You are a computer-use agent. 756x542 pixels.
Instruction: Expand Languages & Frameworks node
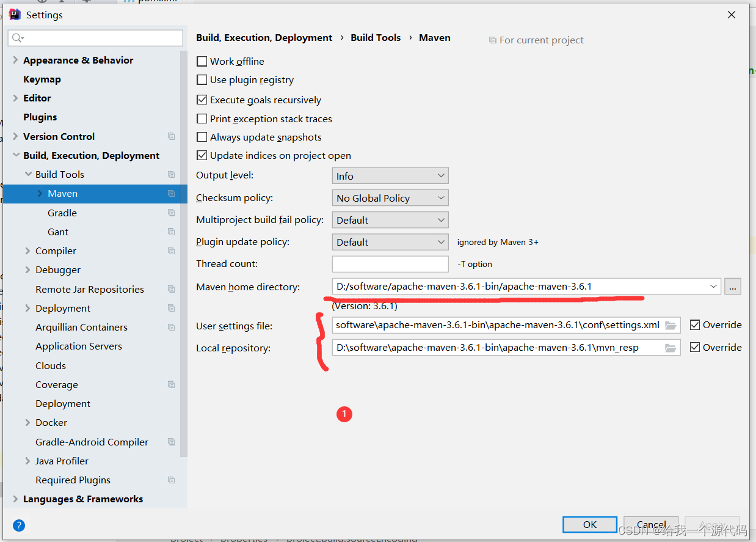[x=15, y=499]
